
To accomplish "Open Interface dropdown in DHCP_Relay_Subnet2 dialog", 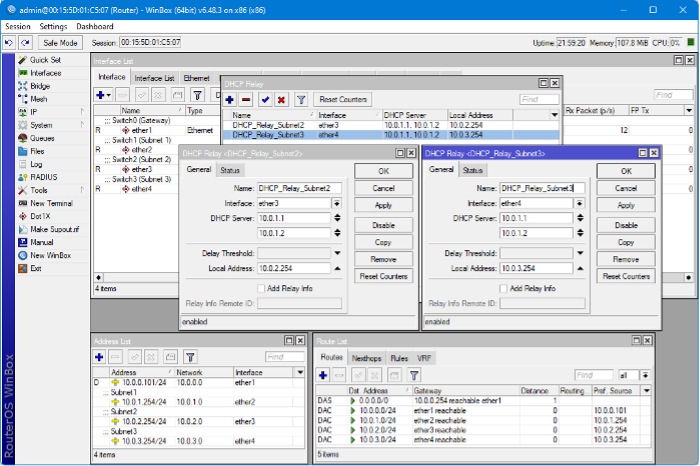I will point(337,203).
